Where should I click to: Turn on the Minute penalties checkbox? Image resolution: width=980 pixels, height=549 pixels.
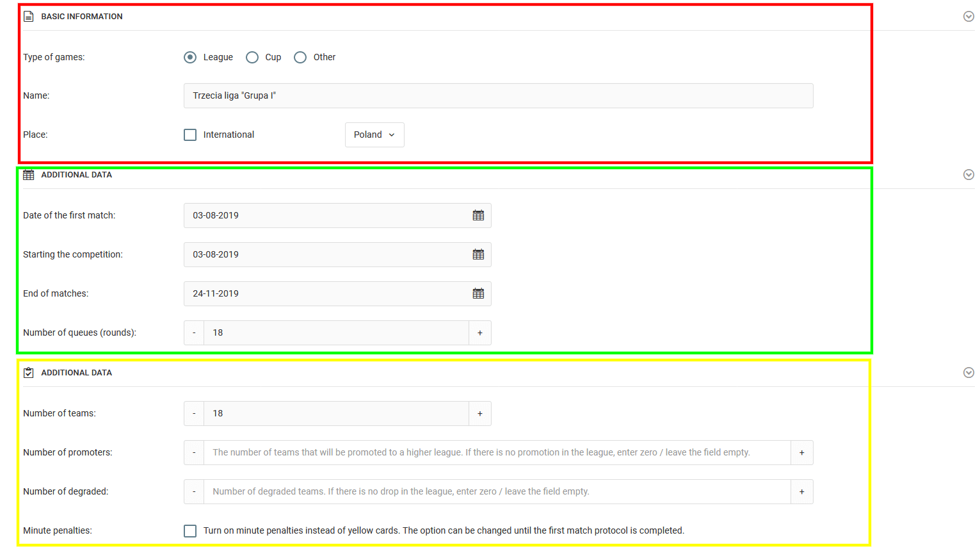190,531
